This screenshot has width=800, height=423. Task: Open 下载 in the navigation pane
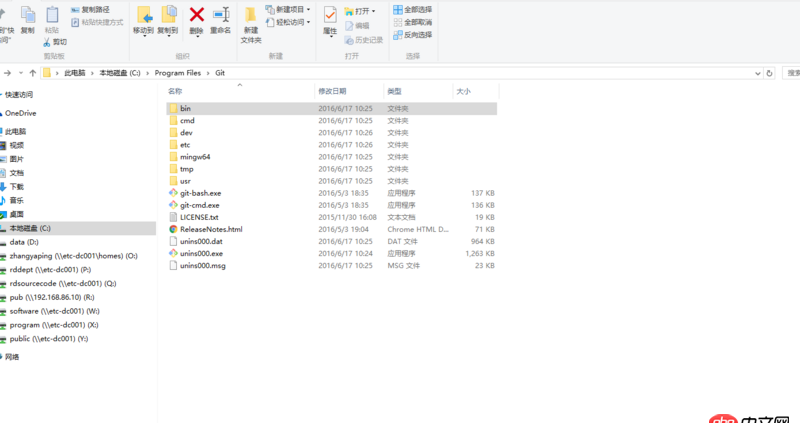(x=16, y=187)
